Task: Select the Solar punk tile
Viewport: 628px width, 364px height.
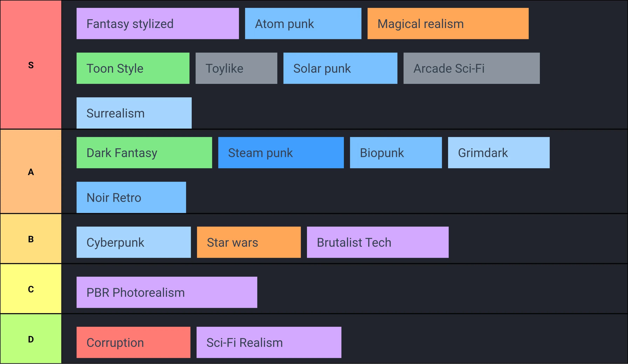Action: pos(340,68)
